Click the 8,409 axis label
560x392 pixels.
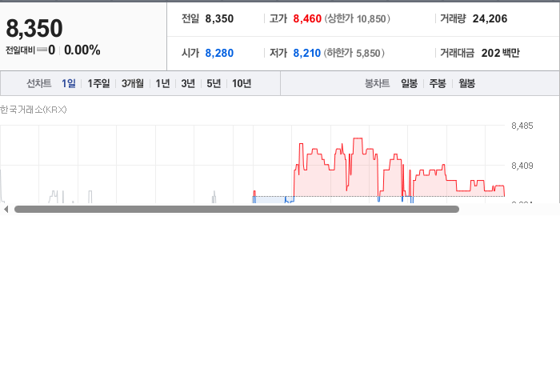[x=522, y=166]
